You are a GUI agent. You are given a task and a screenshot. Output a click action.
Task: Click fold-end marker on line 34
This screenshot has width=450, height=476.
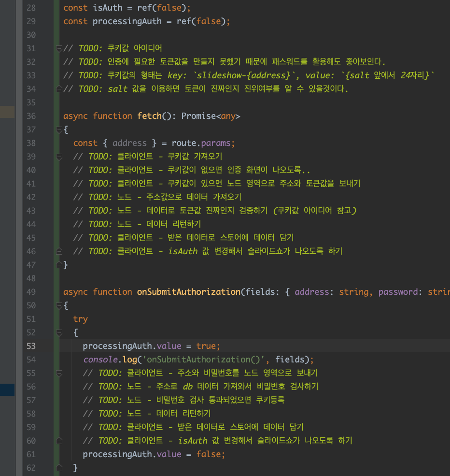(59, 89)
